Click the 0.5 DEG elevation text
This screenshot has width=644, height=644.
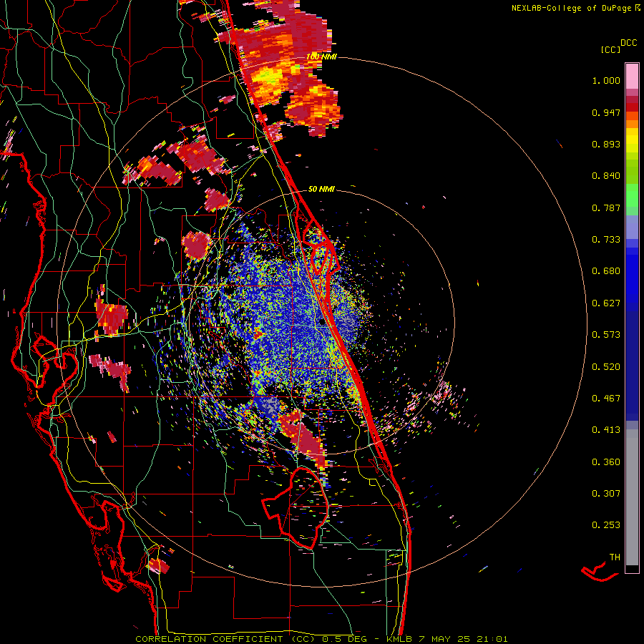345,639
